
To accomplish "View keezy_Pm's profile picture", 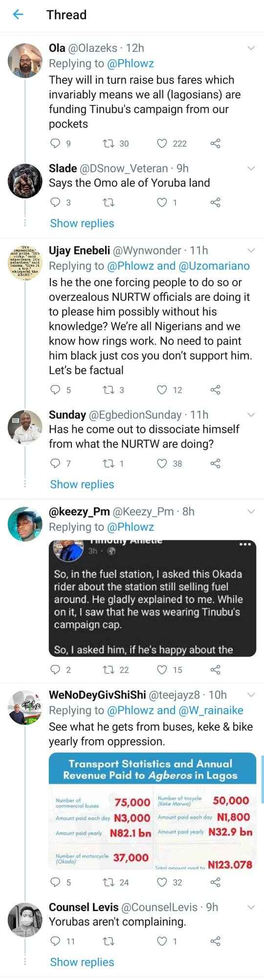I will tap(25, 524).
